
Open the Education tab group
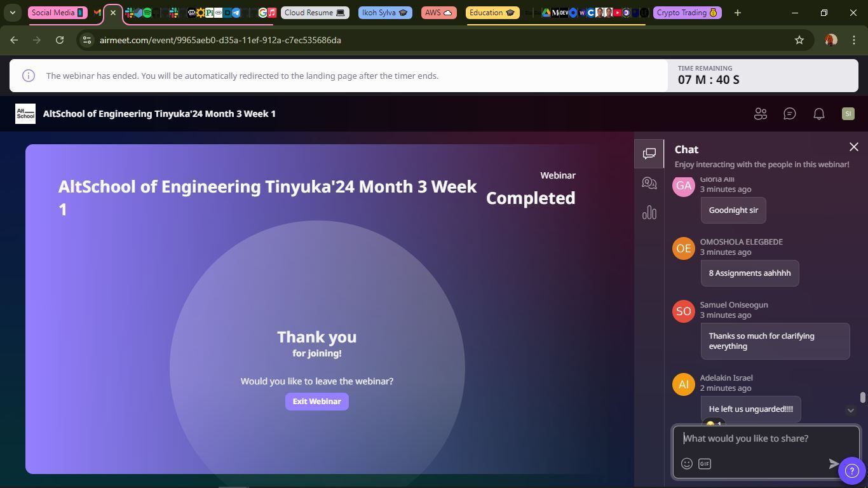click(x=492, y=13)
